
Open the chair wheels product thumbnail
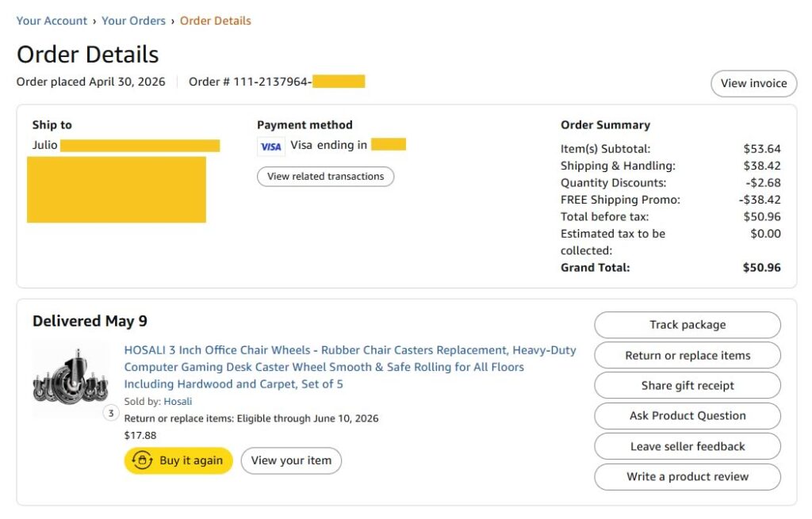[71, 378]
